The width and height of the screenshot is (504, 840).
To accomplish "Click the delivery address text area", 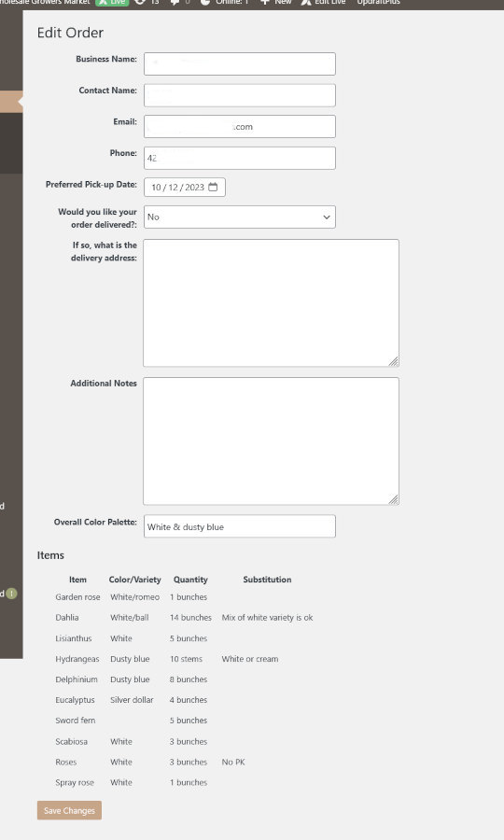I will [x=271, y=302].
